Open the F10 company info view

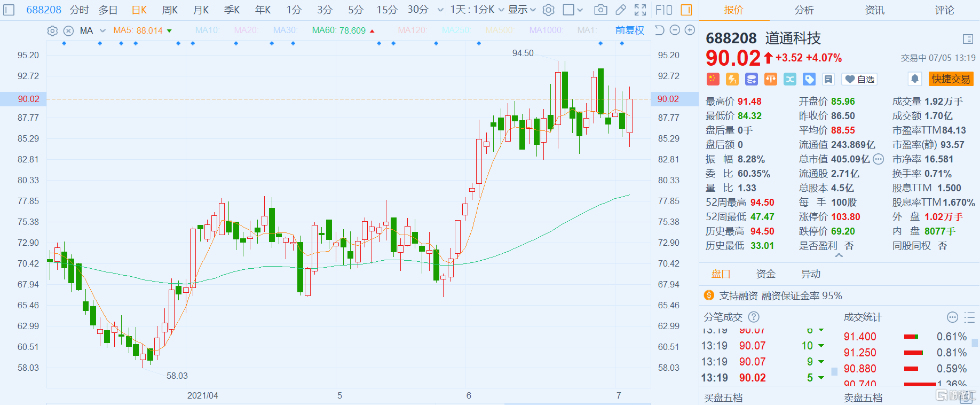click(664, 10)
